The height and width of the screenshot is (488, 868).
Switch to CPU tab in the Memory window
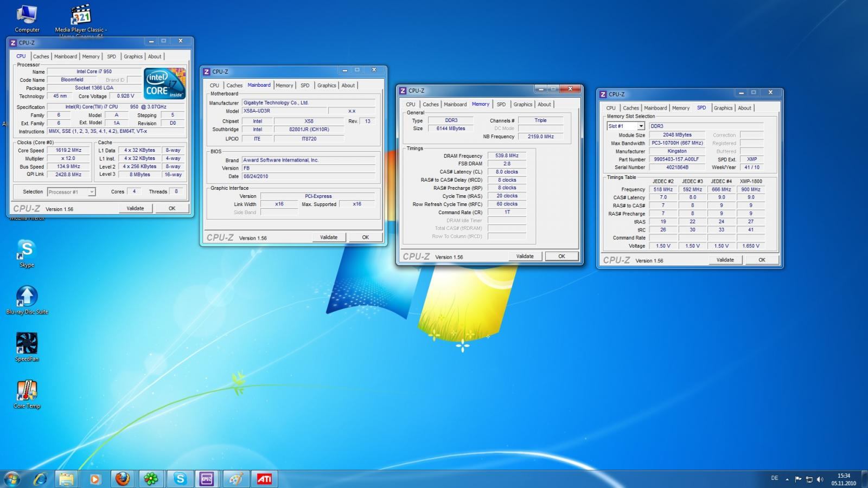coord(411,104)
